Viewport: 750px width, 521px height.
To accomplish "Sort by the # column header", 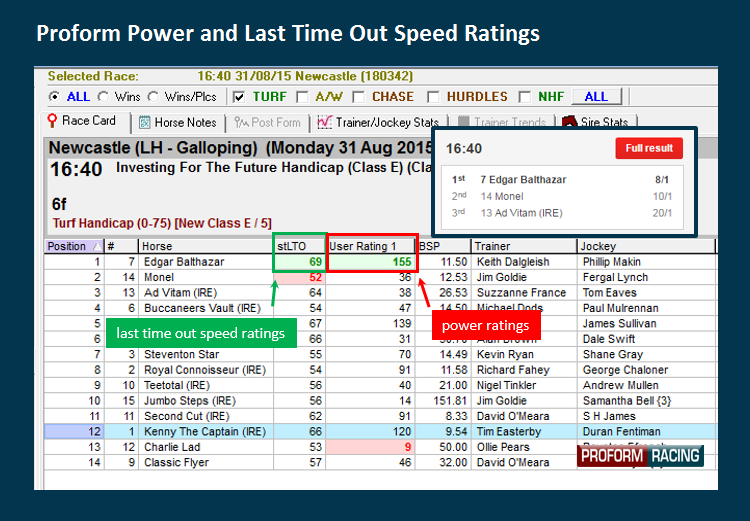I will point(121,246).
